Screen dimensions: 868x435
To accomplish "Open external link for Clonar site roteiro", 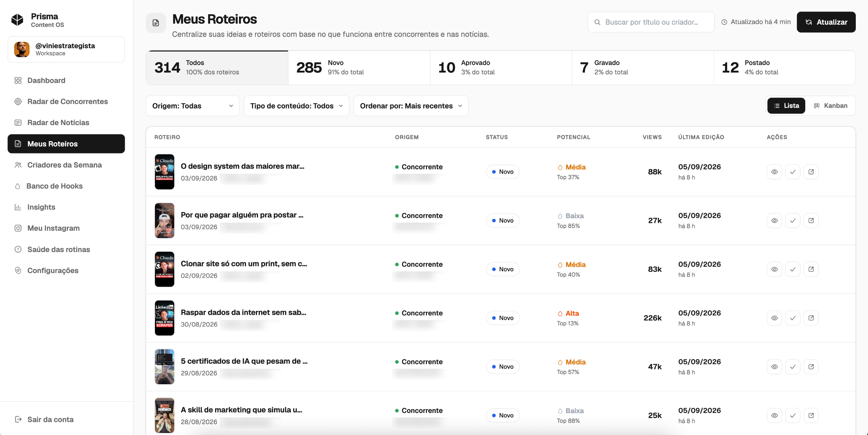I will pos(811,269).
